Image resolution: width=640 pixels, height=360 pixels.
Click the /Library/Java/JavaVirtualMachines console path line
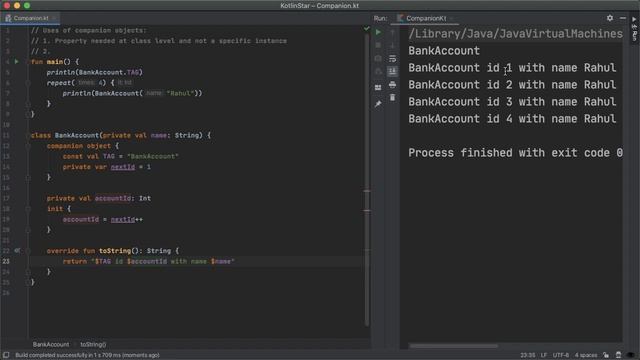tap(515, 34)
